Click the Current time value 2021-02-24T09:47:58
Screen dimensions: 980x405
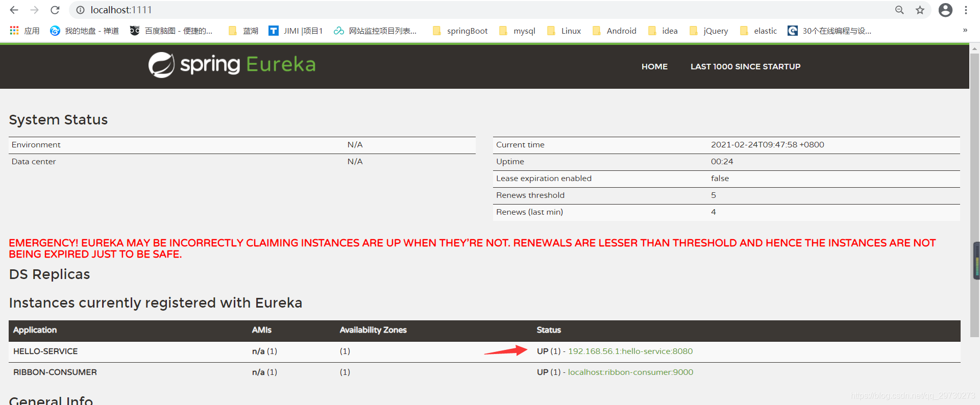768,144
